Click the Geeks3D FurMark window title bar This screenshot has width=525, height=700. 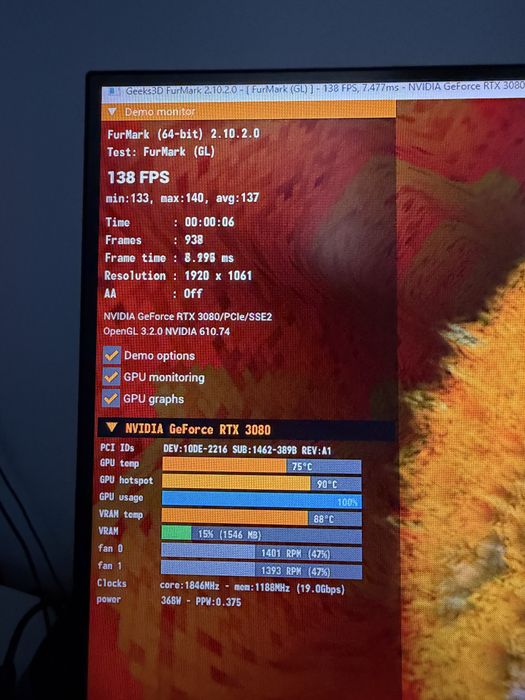[x=313, y=90]
